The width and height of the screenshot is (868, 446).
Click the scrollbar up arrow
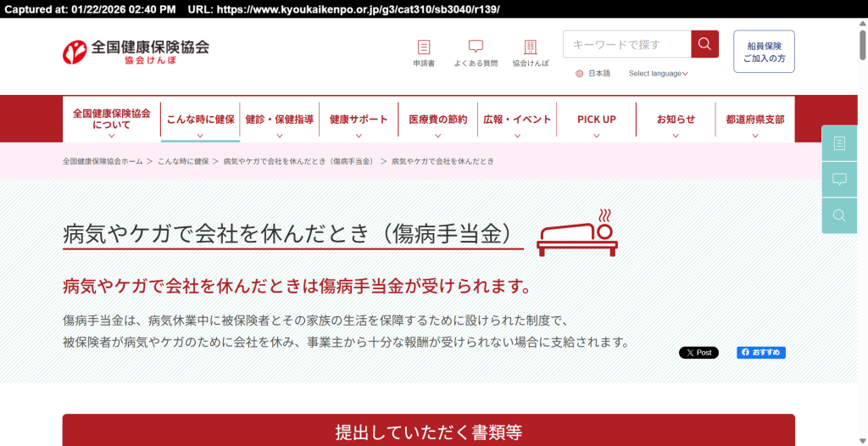862,23
